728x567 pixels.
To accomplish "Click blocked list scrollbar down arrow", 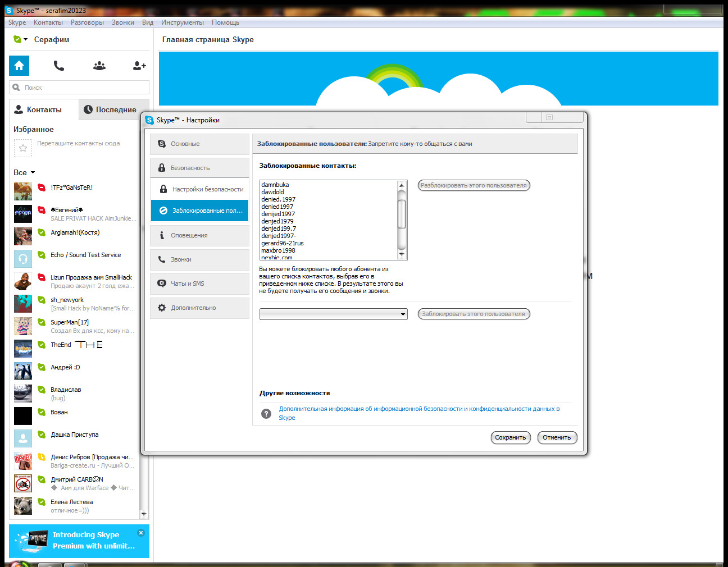I will (402, 254).
